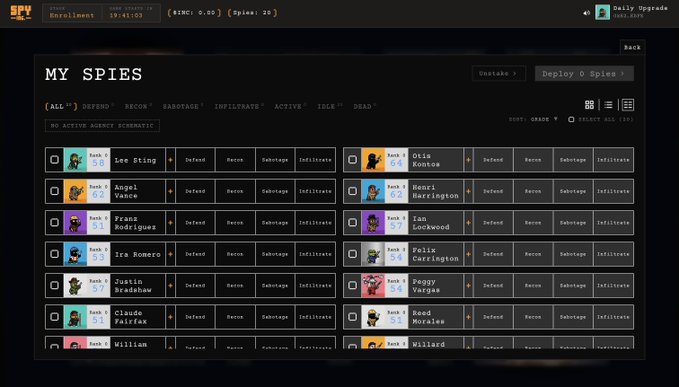Select Ira Romero's checkbox
679x387 pixels.
(x=55, y=254)
